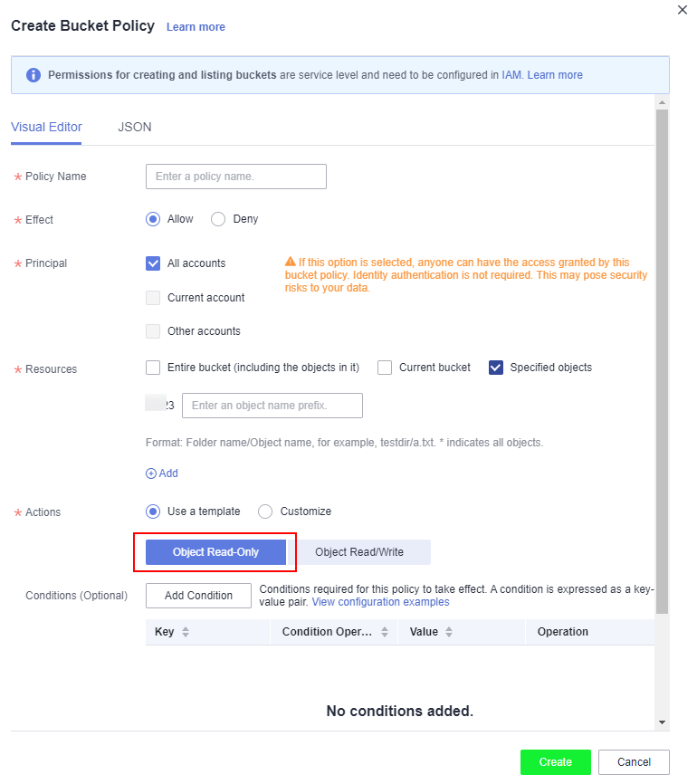Screen dimensions: 697x784
Task: Click the scrollbar down arrow
Action: pyautogui.click(x=662, y=722)
